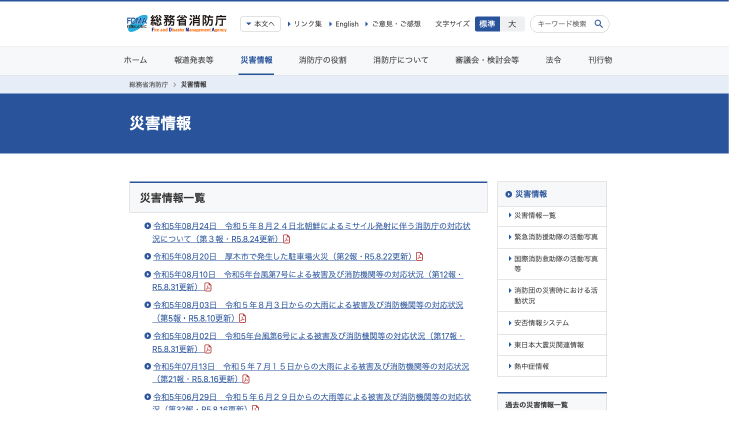Click the リンク集 header link

(305, 24)
